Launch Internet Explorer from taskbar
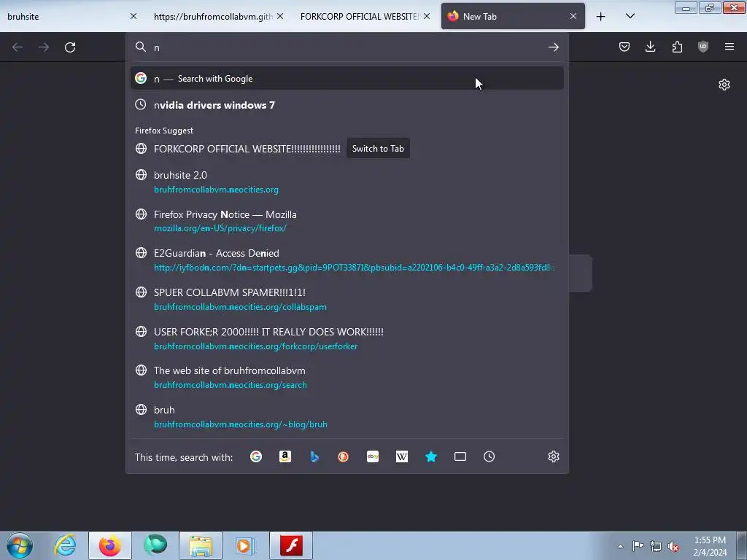The width and height of the screenshot is (747, 560). pyautogui.click(x=65, y=545)
